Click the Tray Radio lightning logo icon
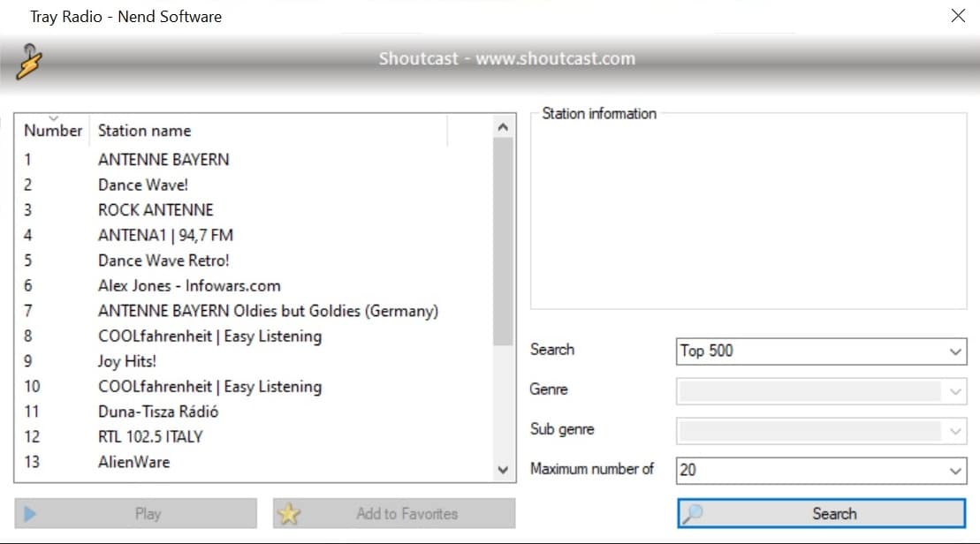 click(x=29, y=60)
